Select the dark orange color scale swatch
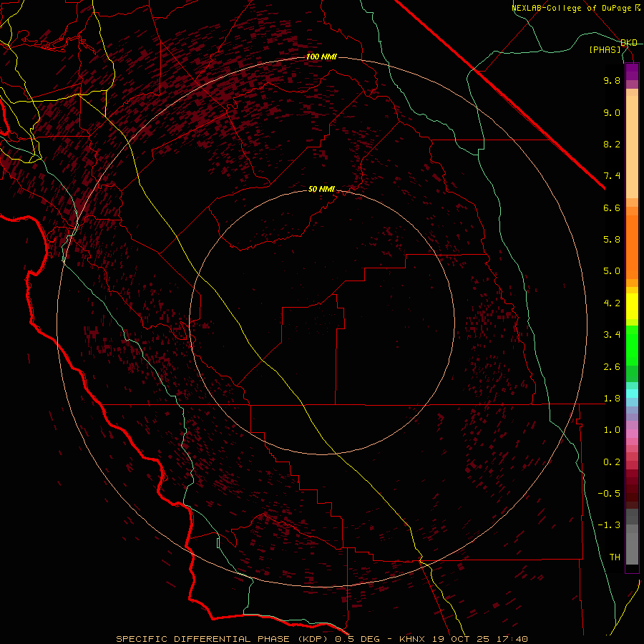The width and height of the screenshot is (644, 644). (632, 240)
